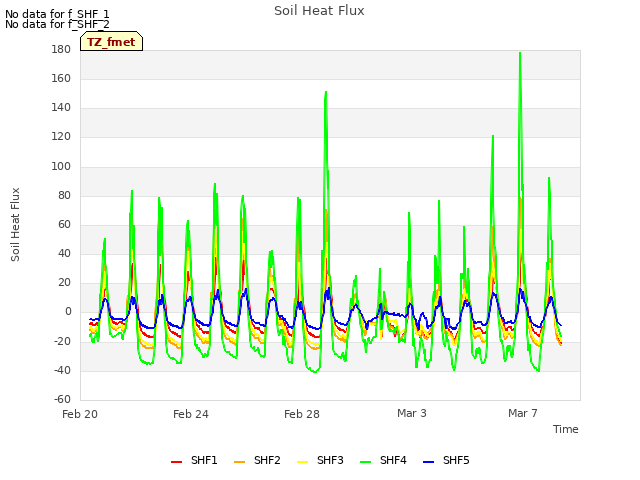The width and height of the screenshot is (640, 480).
Task: Toggle the SHF1 legend entry
Action: [x=194, y=461]
